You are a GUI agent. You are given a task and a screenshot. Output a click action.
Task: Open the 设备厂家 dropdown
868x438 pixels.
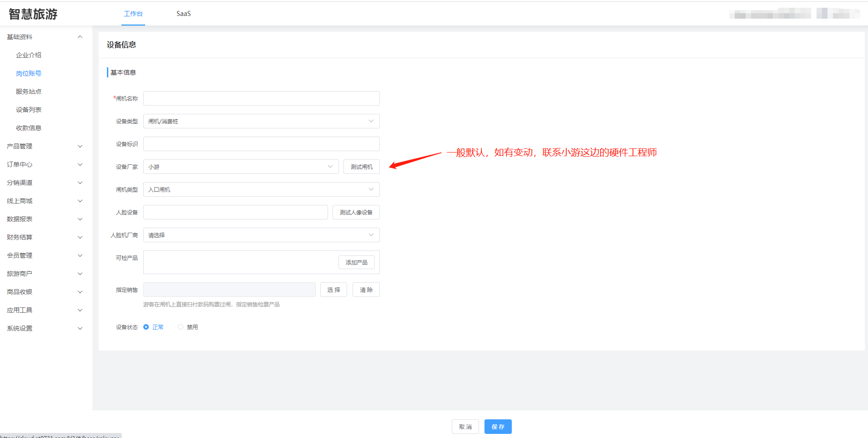241,167
